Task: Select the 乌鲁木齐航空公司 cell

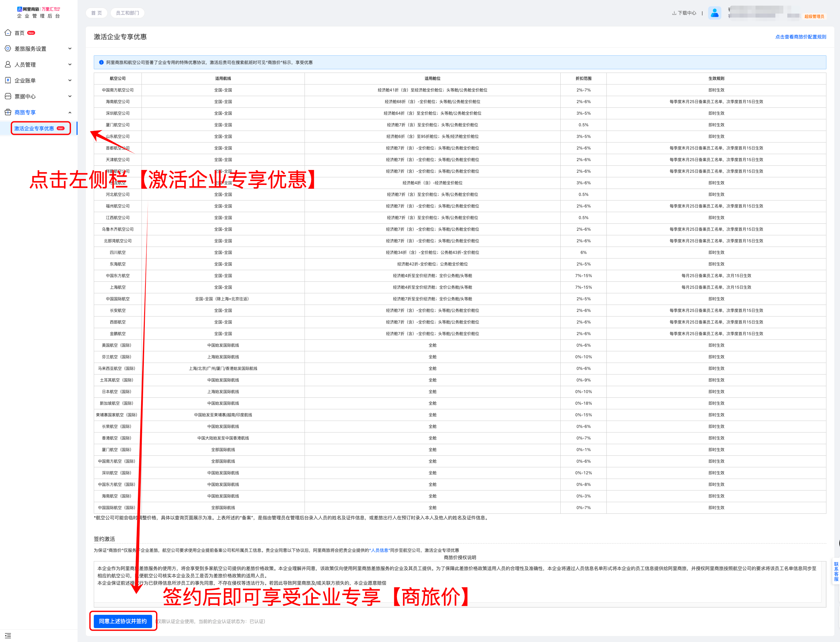Action: tap(118, 229)
